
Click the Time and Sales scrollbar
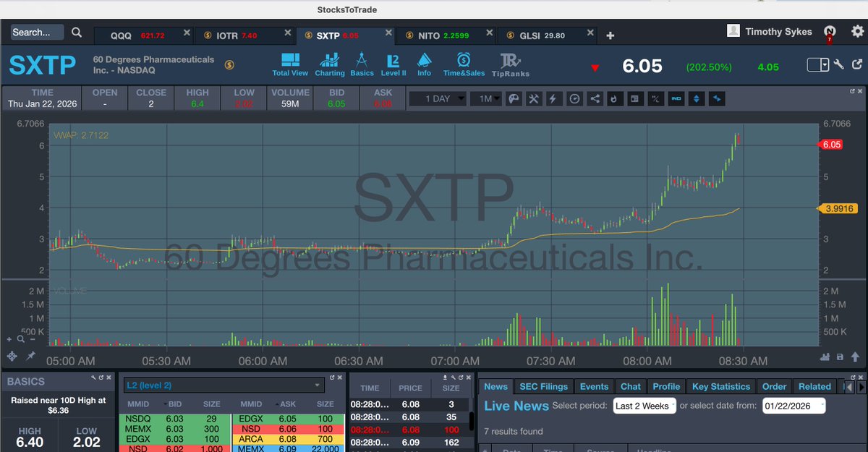click(x=472, y=421)
